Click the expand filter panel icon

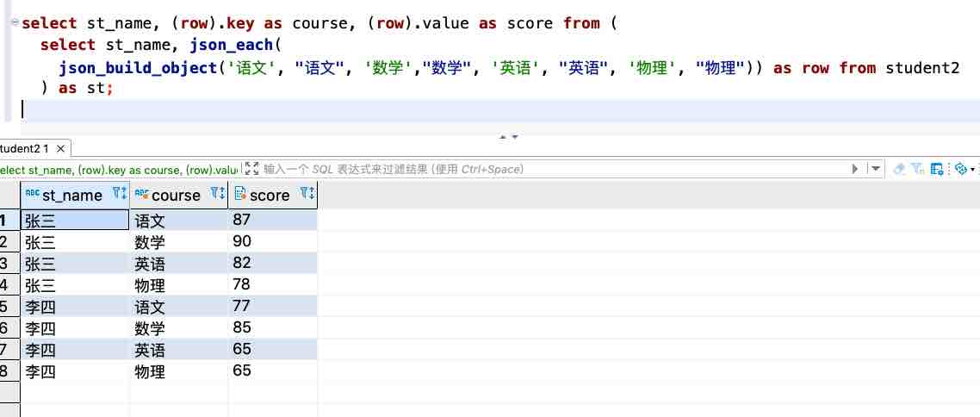[251, 169]
